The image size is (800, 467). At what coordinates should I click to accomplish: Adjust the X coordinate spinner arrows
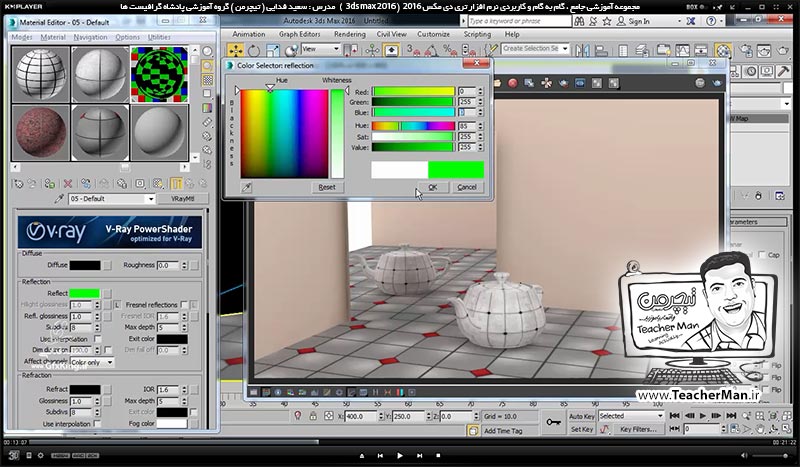point(381,416)
